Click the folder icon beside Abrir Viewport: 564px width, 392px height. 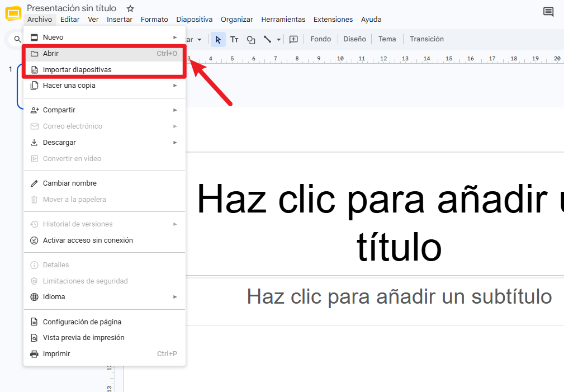34,54
